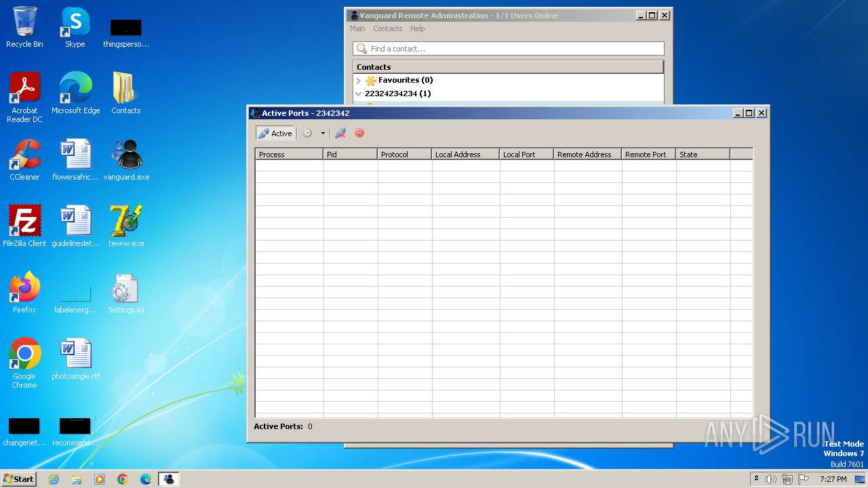This screenshot has height=488, width=868.
Task: Click the Contacts list header
Action: [508, 67]
